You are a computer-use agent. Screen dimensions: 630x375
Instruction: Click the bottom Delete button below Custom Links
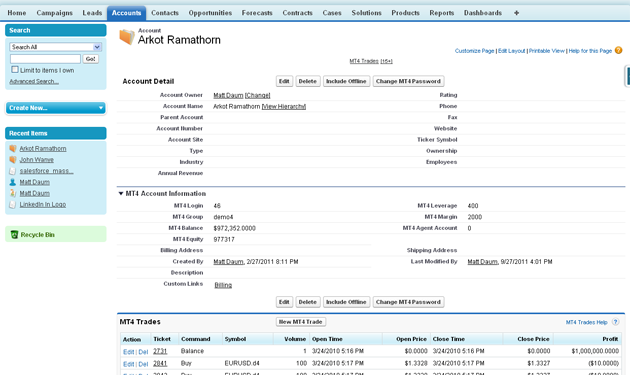point(308,302)
